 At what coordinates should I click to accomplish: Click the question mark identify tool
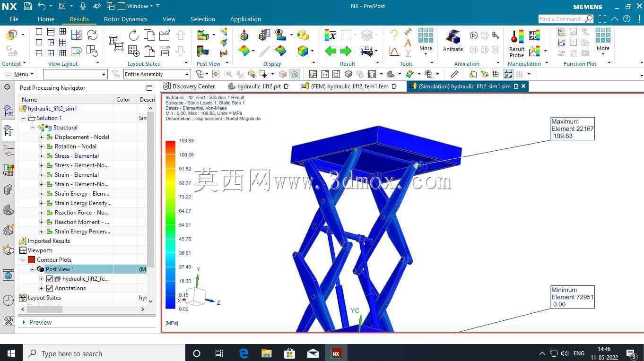(394, 34)
